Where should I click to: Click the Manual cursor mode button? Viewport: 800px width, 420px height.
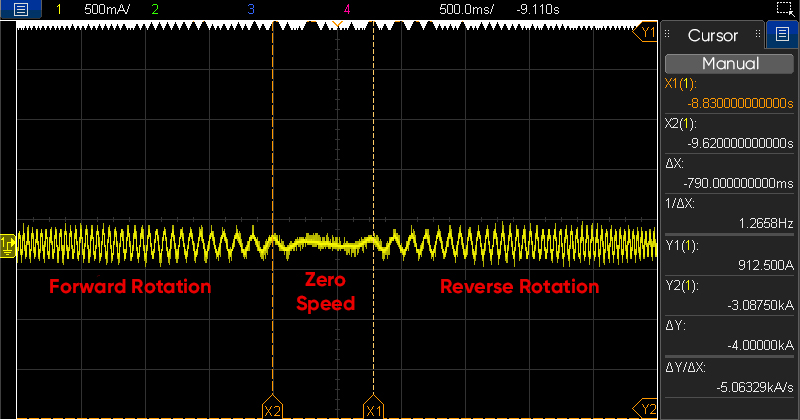[x=730, y=63]
